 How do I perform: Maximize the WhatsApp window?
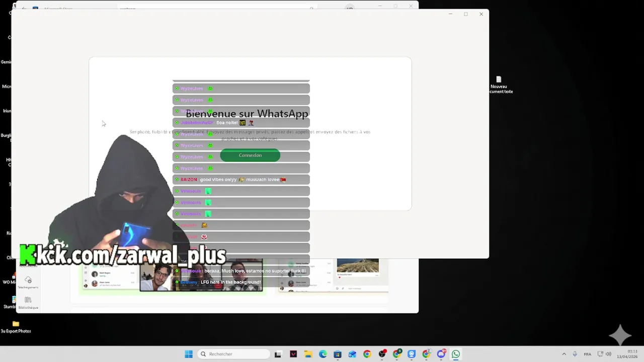466,14
